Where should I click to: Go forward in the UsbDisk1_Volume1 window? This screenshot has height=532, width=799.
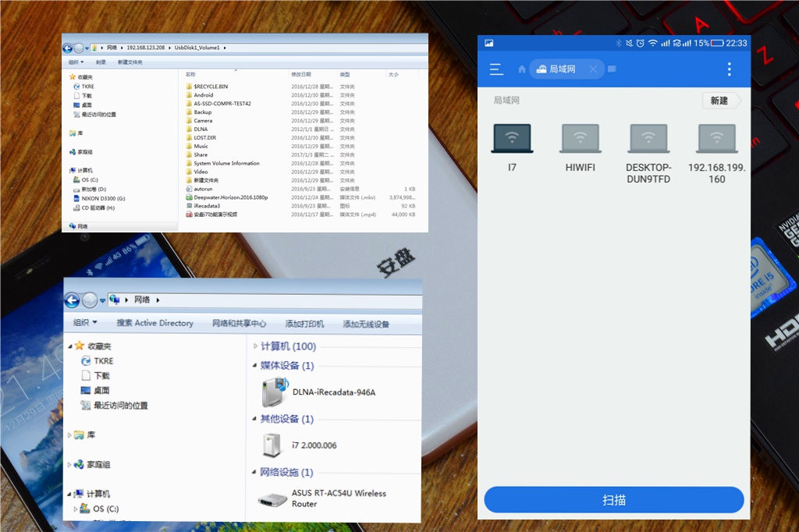(79, 48)
